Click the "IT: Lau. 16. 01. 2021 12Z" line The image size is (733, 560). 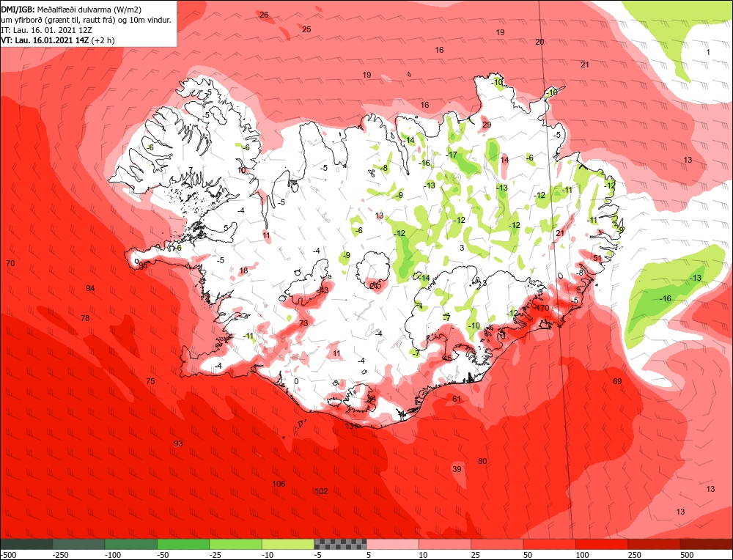(x=46, y=30)
